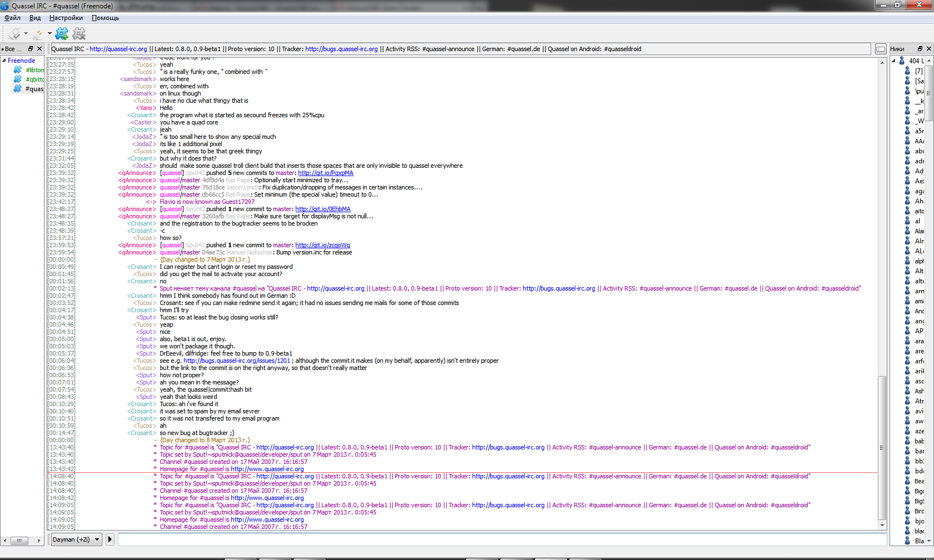Close the Ники nick list panel
The image size is (934, 560).
point(928,49)
